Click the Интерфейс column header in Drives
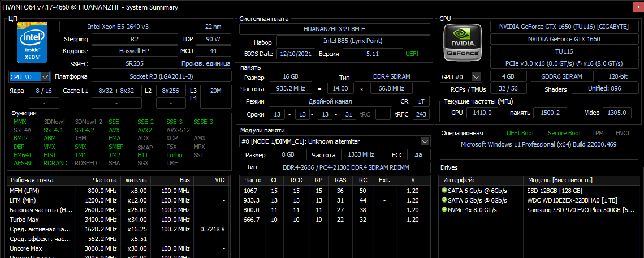Screen dimensions: 644x258 [482, 180]
